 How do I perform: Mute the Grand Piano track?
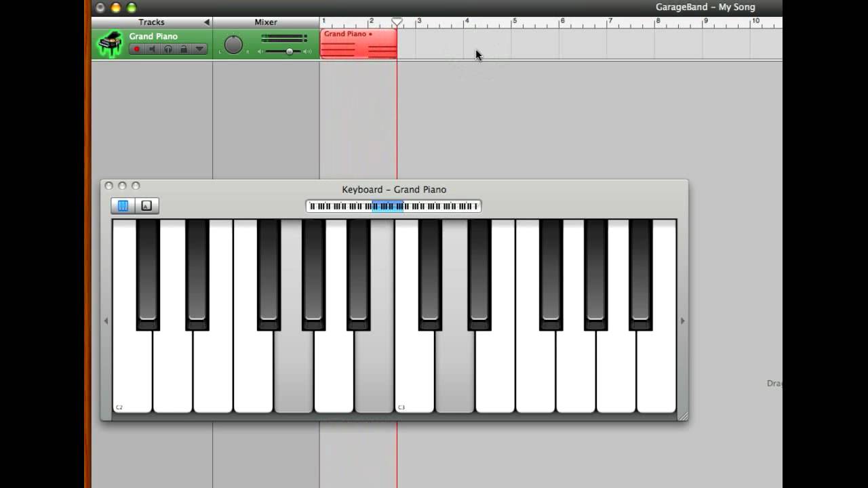coord(152,49)
